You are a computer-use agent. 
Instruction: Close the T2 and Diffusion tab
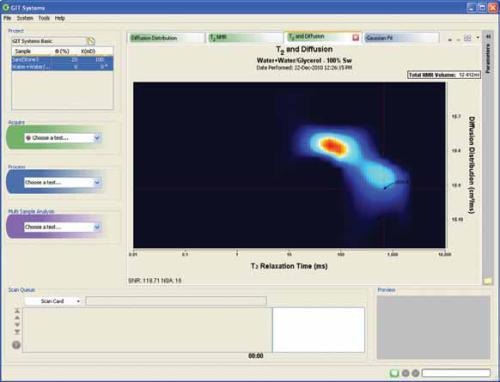355,38
